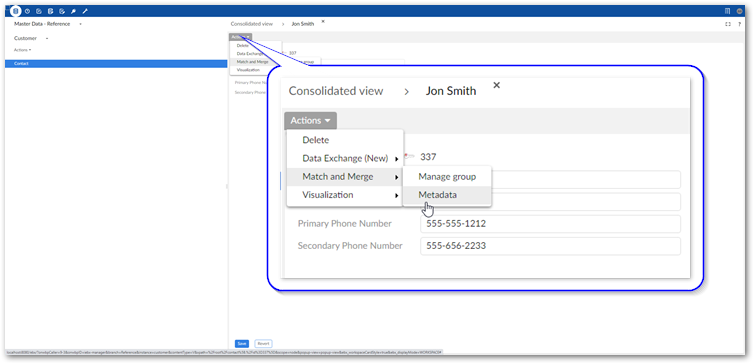Open the help question mark icon
This screenshot has width=754, height=364.
pyautogui.click(x=739, y=24)
